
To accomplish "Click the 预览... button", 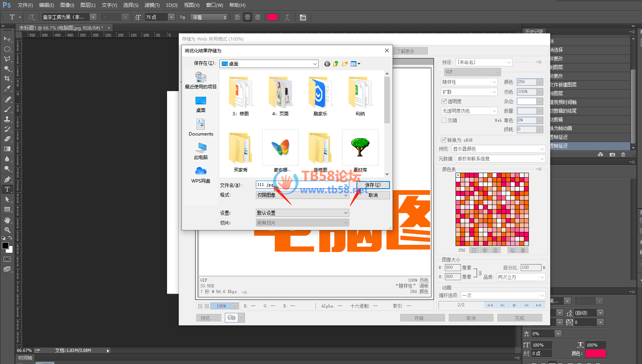I will [x=209, y=318].
